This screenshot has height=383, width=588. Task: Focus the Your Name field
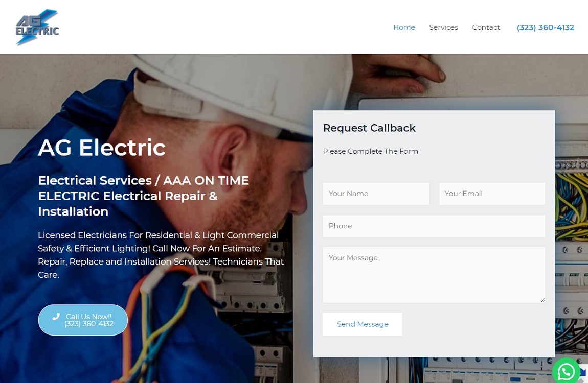coord(376,194)
